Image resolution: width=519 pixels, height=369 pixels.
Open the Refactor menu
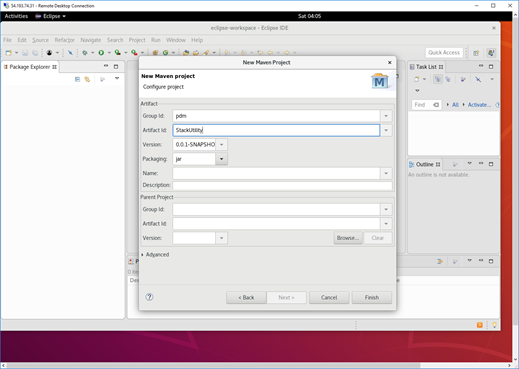click(x=65, y=40)
